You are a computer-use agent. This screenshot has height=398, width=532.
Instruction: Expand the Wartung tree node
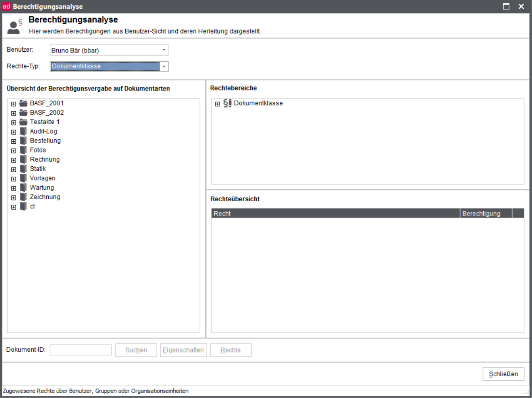[14, 188]
